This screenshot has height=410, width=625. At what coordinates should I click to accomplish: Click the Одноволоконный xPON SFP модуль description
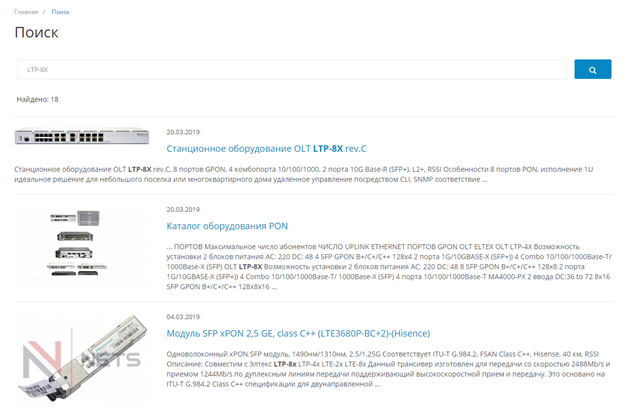point(389,369)
